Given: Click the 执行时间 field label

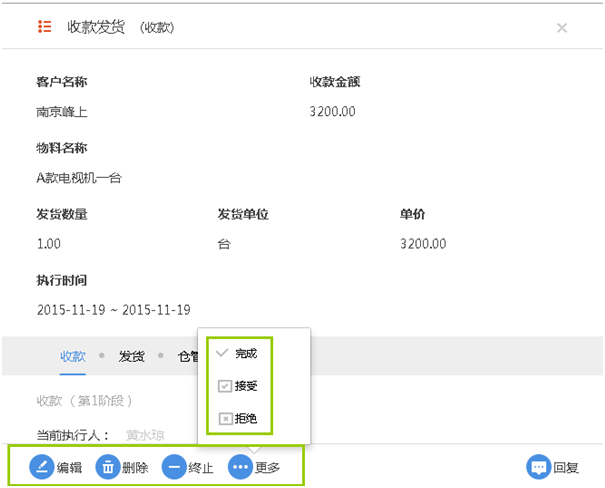Looking at the screenshot, I should [62, 280].
